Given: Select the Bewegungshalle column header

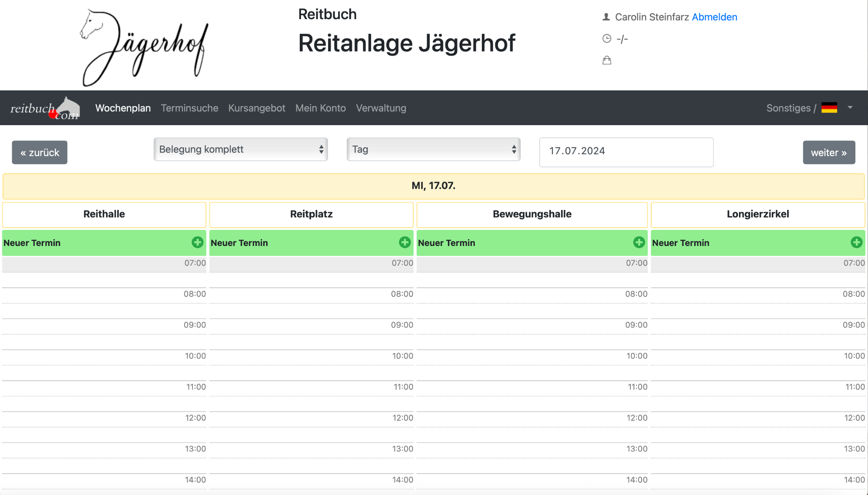Looking at the screenshot, I should [532, 214].
